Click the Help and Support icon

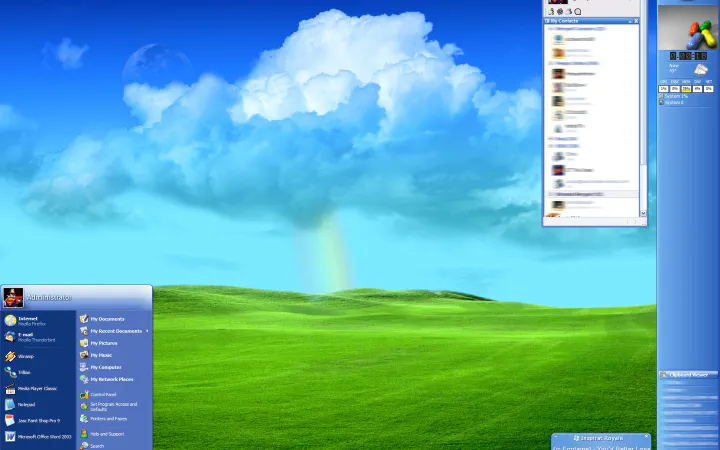click(84, 433)
